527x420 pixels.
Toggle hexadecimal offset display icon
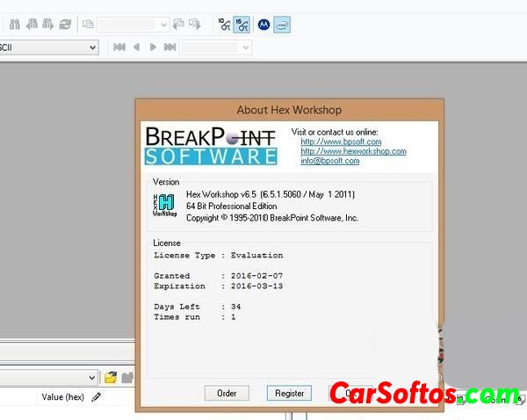tap(242, 25)
